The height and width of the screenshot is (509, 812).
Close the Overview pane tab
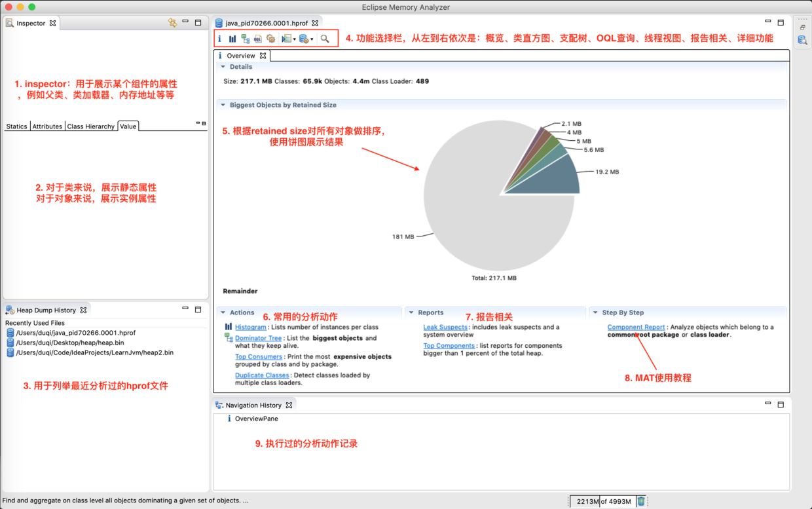(x=263, y=56)
